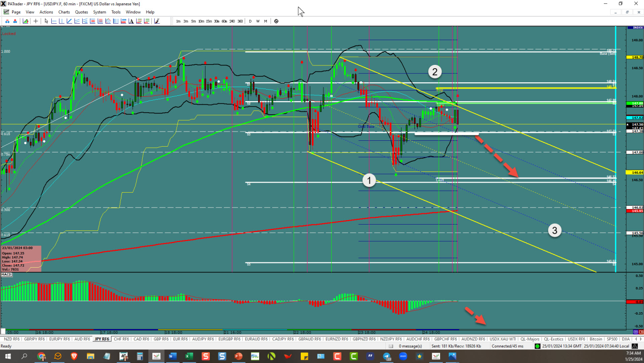Open the new chart icon with green bars
644x363 pixels.
click(26, 21)
